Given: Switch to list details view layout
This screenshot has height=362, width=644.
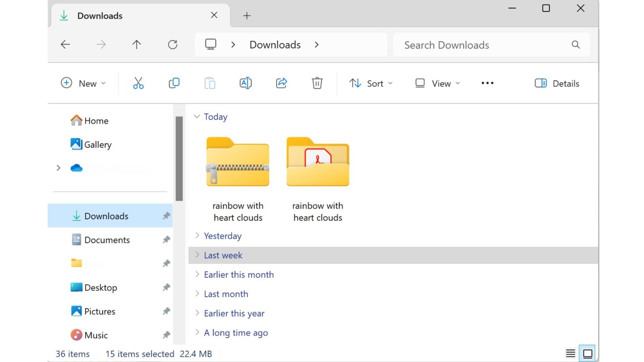Looking at the screenshot, I should [x=570, y=353].
